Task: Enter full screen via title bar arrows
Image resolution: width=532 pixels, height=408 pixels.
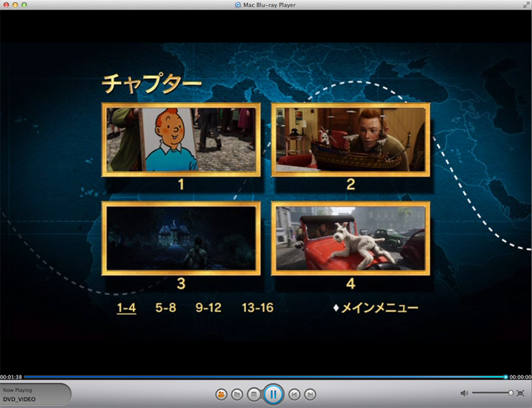Action: pyautogui.click(x=526, y=5)
